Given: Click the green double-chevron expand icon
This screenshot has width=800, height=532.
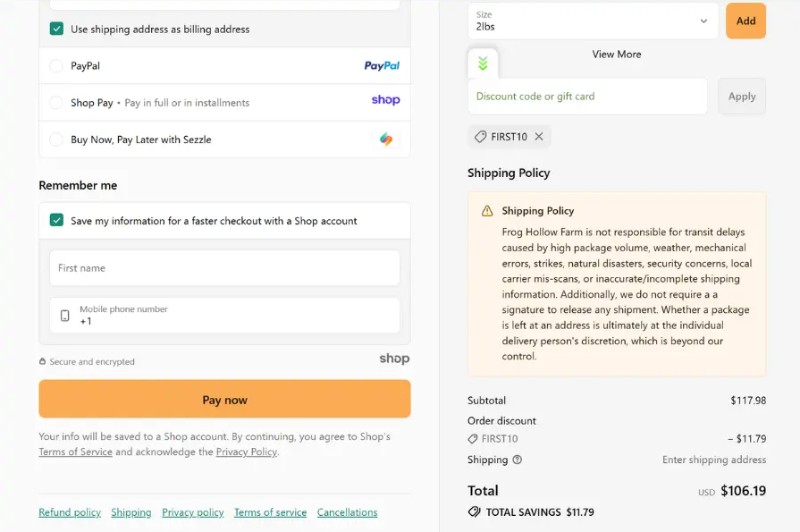Looking at the screenshot, I should tap(483, 64).
